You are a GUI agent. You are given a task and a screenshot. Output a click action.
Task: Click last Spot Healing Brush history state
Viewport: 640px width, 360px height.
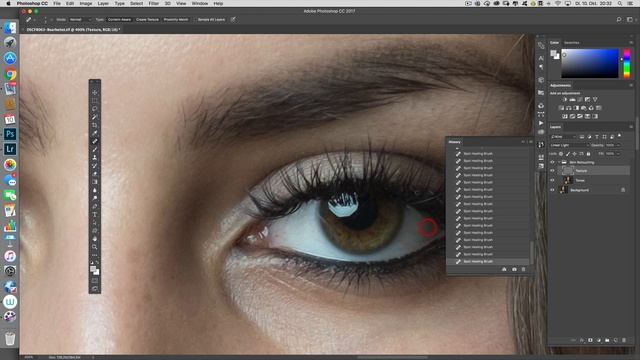pyautogui.click(x=489, y=261)
